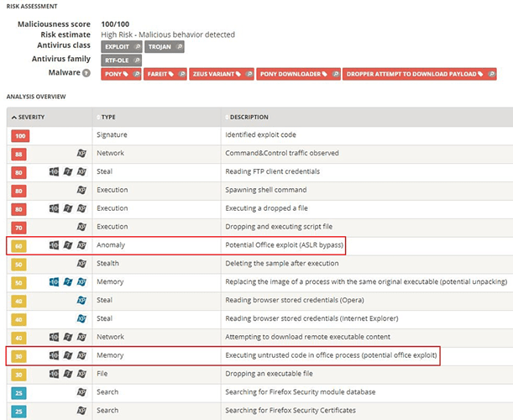513x420 pixels.
Task: Click XP icon in Opera credentials row
Action: point(81,300)
